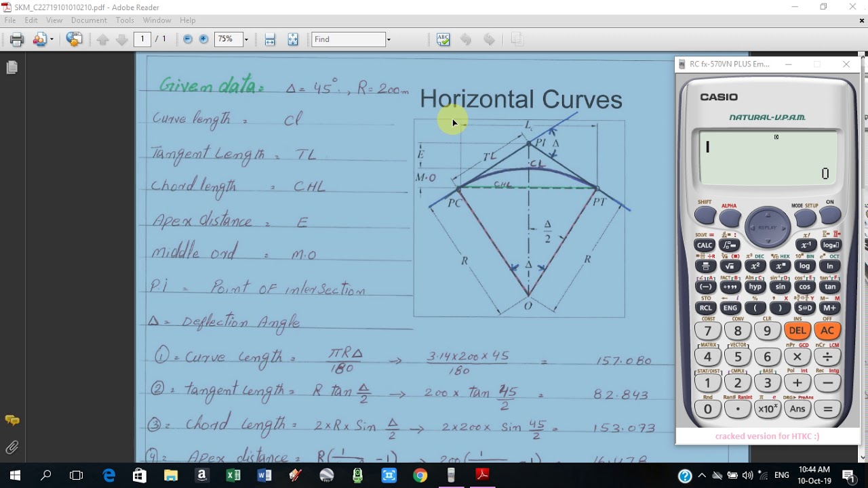Screen dimensions: 868x488
Task: Open the Windows Start menu
Action: click(15, 475)
